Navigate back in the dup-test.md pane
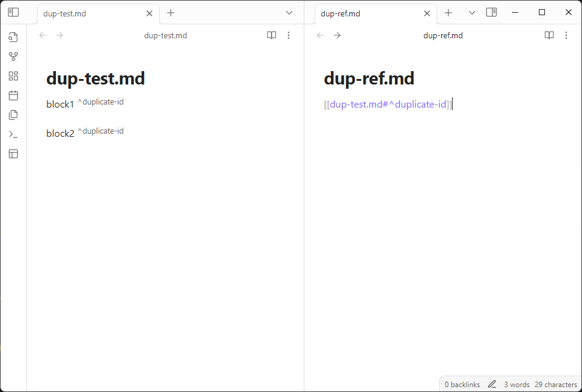The image size is (582, 392). click(42, 35)
